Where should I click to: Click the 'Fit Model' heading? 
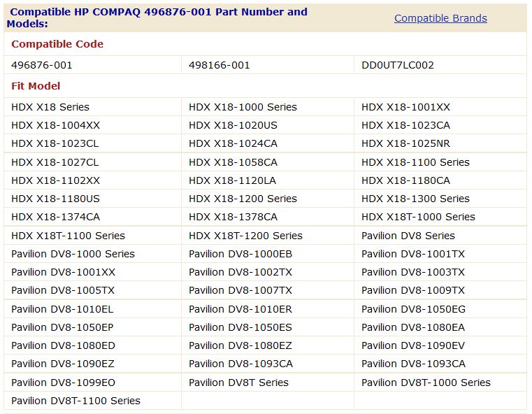tap(36, 86)
